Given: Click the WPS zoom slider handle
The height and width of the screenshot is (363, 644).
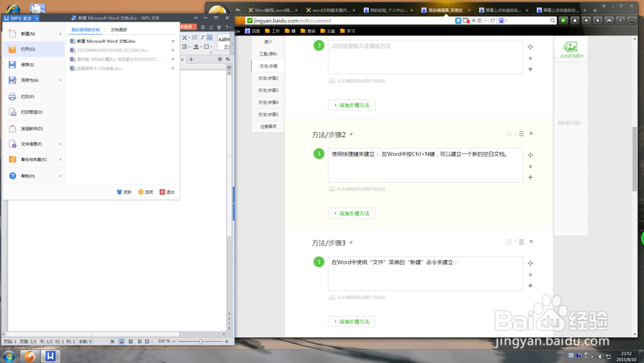Looking at the screenshot, I should point(201,341).
